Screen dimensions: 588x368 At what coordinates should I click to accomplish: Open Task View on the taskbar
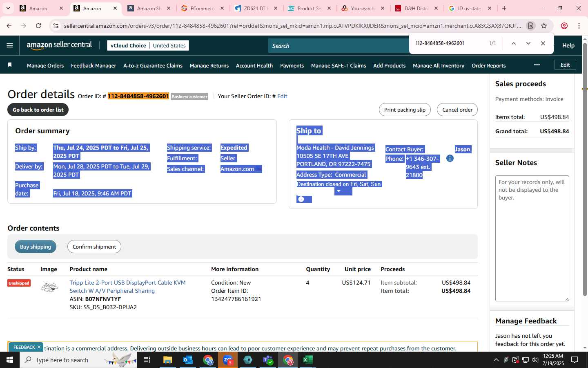point(147,360)
